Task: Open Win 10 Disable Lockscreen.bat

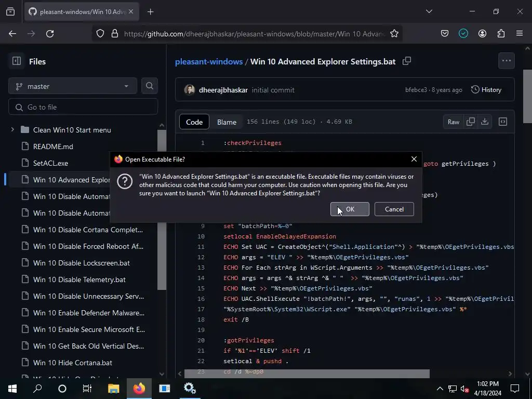Action: 82,263
